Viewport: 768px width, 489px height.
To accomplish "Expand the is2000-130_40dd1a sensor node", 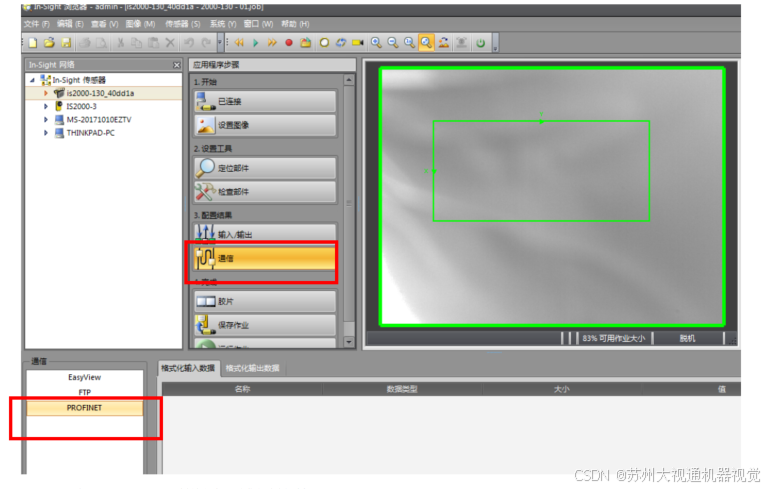I will (46, 93).
